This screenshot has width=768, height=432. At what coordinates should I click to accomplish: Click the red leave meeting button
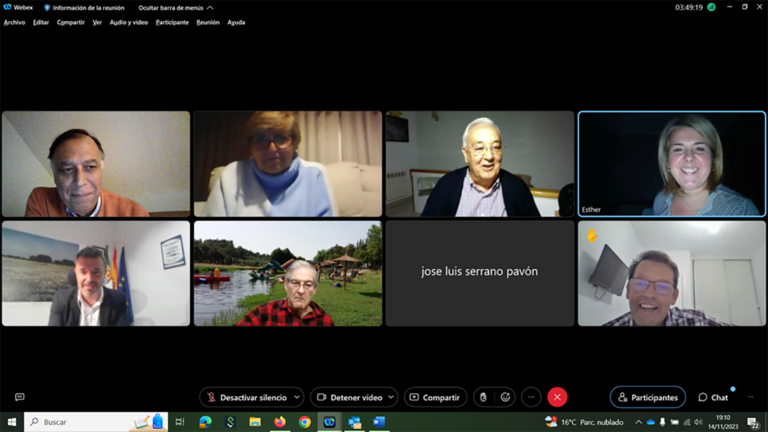pyautogui.click(x=557, y=397)
